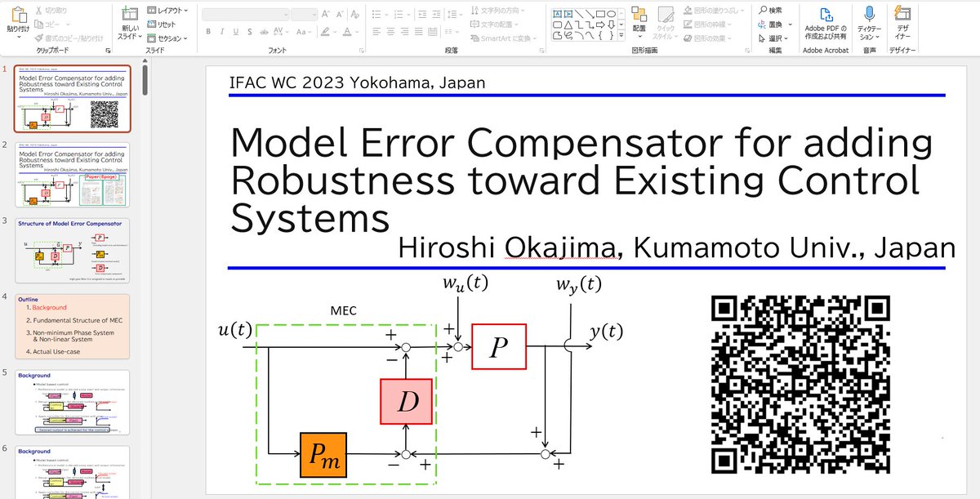The image size is (980, 499).
Task: Open Drawing group dialog launcher
Action: tap(746, 51)
